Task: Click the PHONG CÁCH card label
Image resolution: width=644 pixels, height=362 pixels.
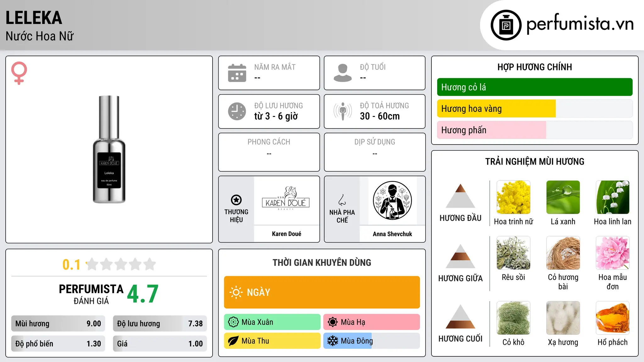Action: 269,142
